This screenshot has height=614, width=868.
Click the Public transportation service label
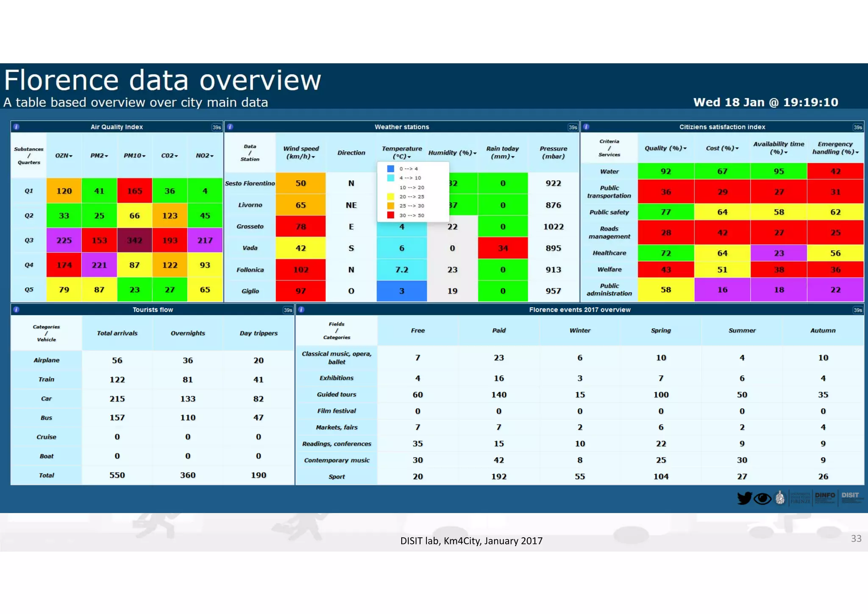coord(609,192)
